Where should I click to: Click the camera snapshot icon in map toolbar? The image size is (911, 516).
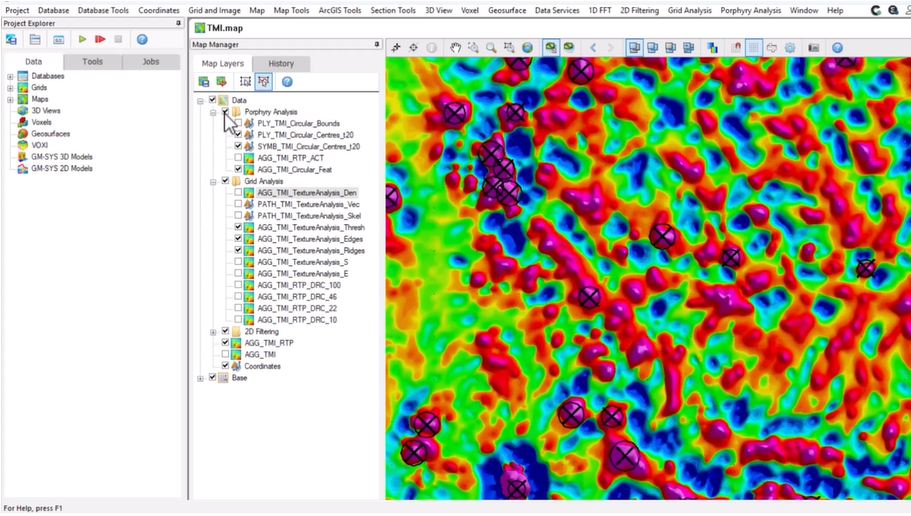(813, 48)
